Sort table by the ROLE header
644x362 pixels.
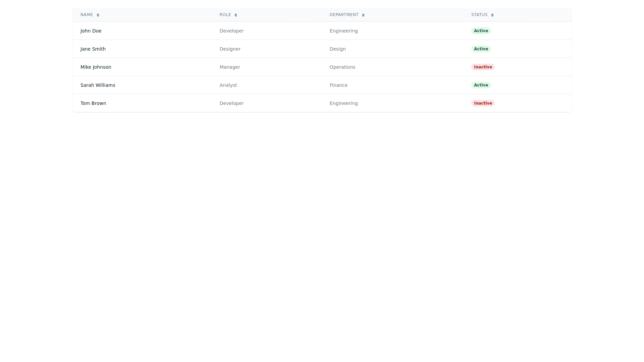pyautogui.click(x=225, y=15)
